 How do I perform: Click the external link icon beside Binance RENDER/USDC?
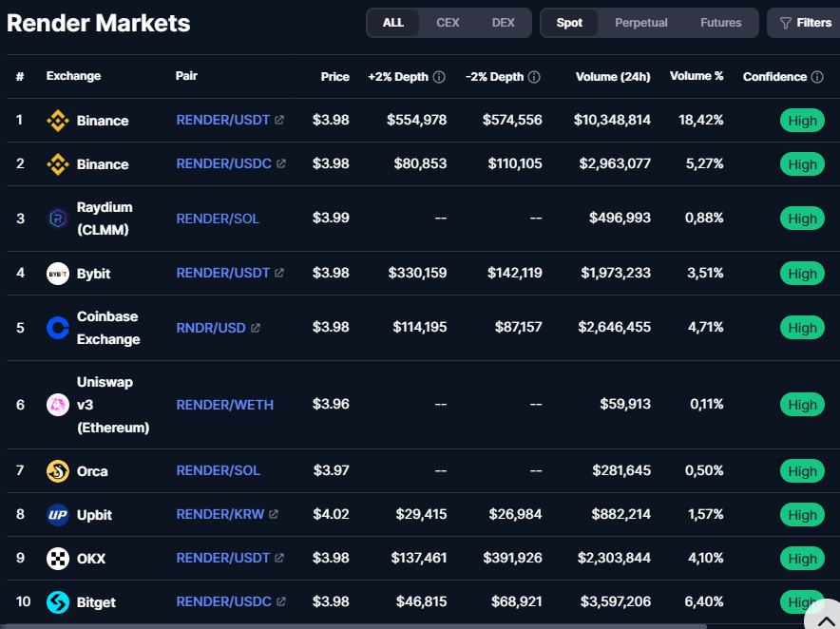pyautogui.click(x=280, y=163)
